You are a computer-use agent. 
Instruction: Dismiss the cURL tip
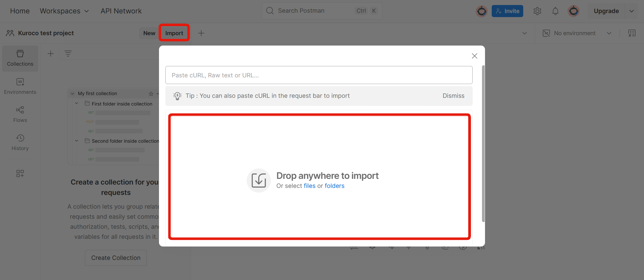pyautogui.click(x=453, y=96)
